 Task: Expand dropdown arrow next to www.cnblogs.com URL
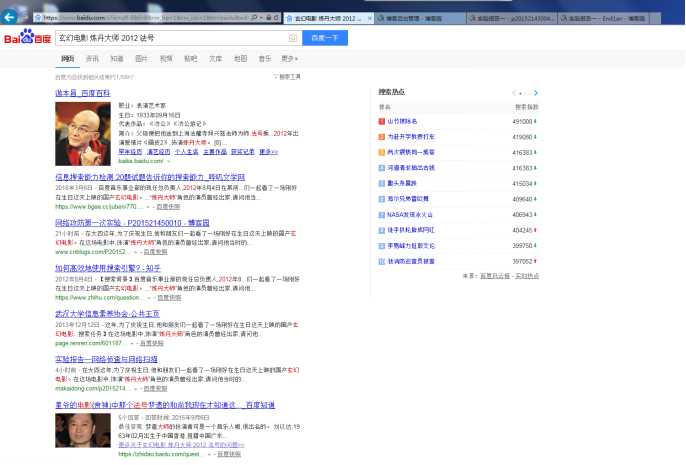coord(136,252)
